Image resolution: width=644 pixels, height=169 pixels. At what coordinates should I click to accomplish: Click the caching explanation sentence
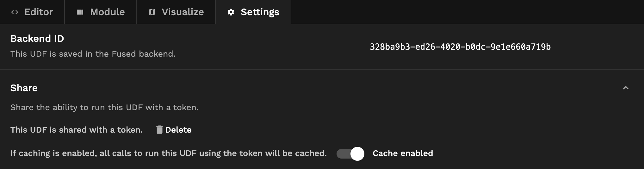click(168, 153)
